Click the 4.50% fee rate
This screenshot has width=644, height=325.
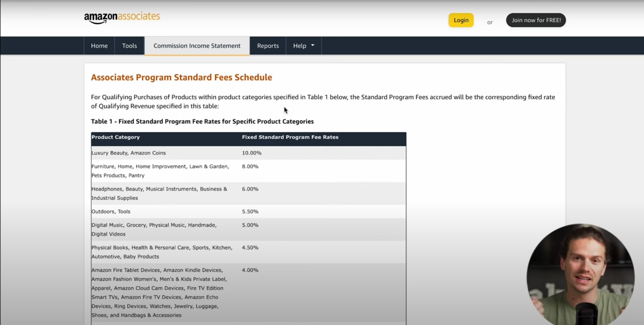pos(250,248)
